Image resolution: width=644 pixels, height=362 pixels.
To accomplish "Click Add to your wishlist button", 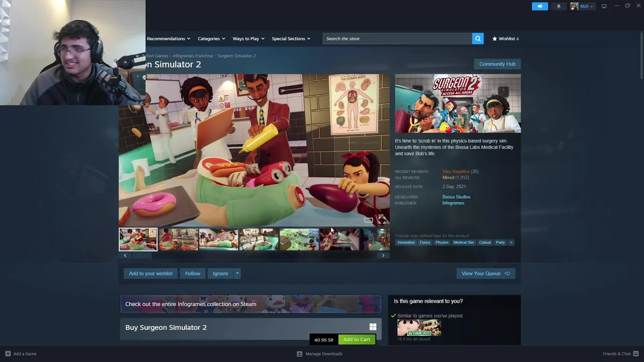I will (x=150, y=274).
